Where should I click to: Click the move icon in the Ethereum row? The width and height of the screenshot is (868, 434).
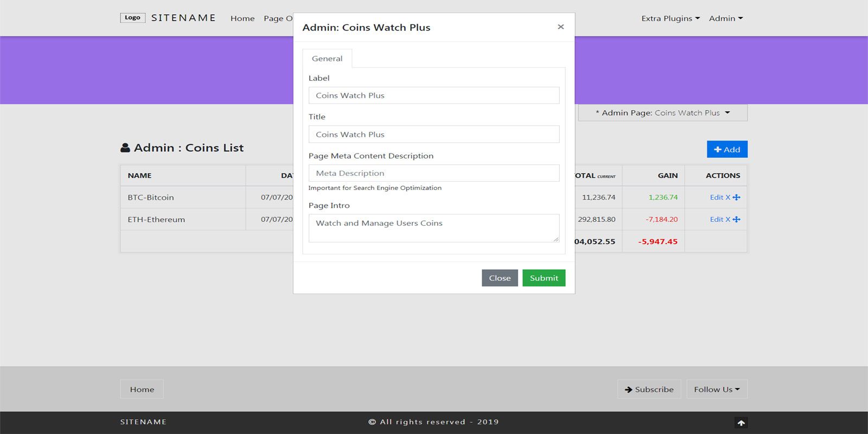pyautogui.click(x=736, y=220)
